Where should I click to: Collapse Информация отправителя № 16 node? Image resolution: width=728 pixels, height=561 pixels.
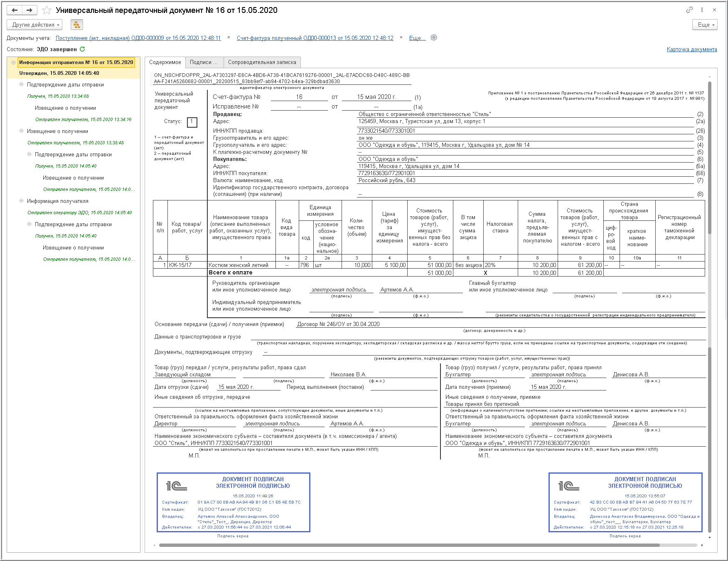pos(13,62)
